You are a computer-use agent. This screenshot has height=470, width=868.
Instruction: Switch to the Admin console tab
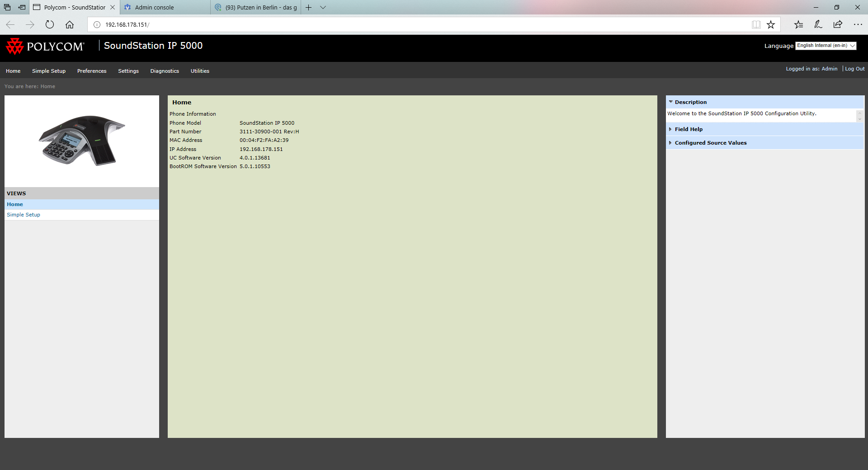coord(165,7)
